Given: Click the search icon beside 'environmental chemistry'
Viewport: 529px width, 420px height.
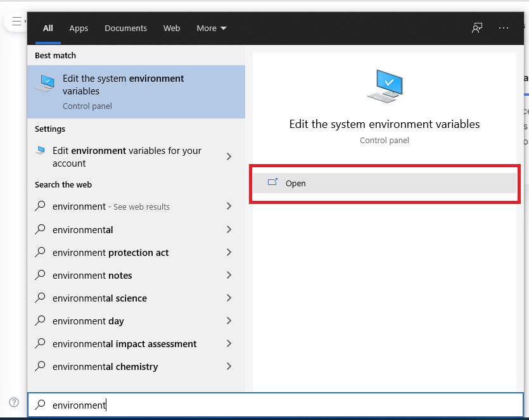Looking at the screenshot, I should coord(40,366).
